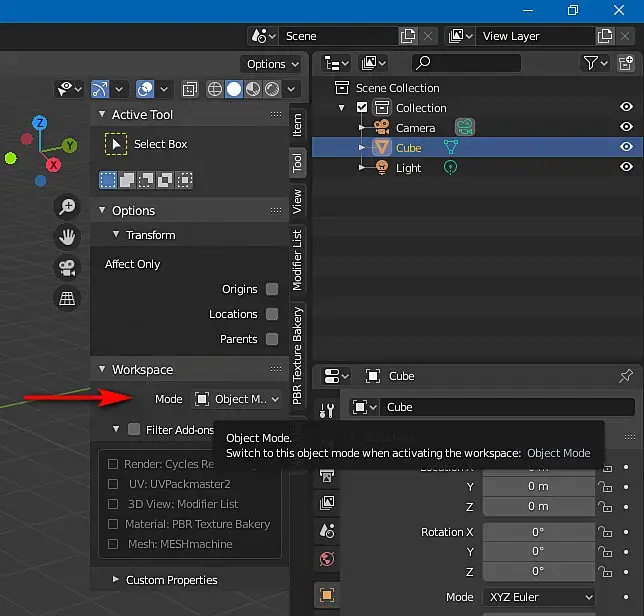
Task: Click the Cube mesh data icon
Action: [x=451, y=147]
